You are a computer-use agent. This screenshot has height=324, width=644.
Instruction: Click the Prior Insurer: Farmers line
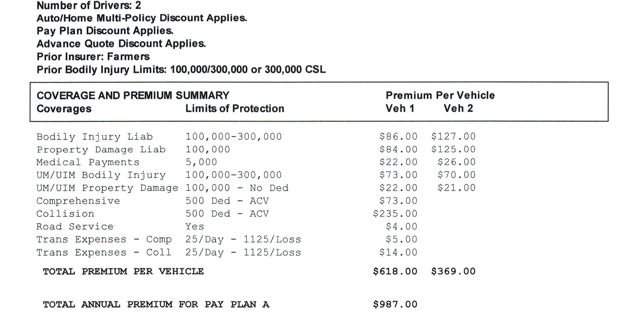tap(93, 57)
